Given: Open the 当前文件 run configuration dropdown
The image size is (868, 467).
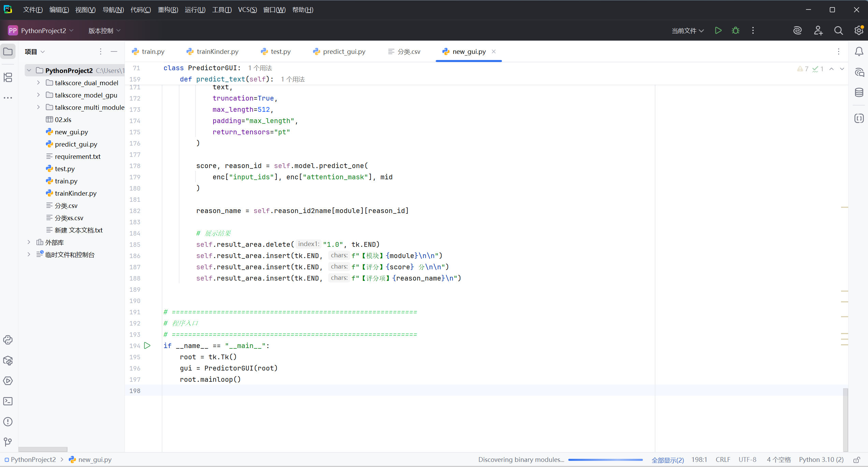Looking at the screenshot, I should (x=687, y=31).
